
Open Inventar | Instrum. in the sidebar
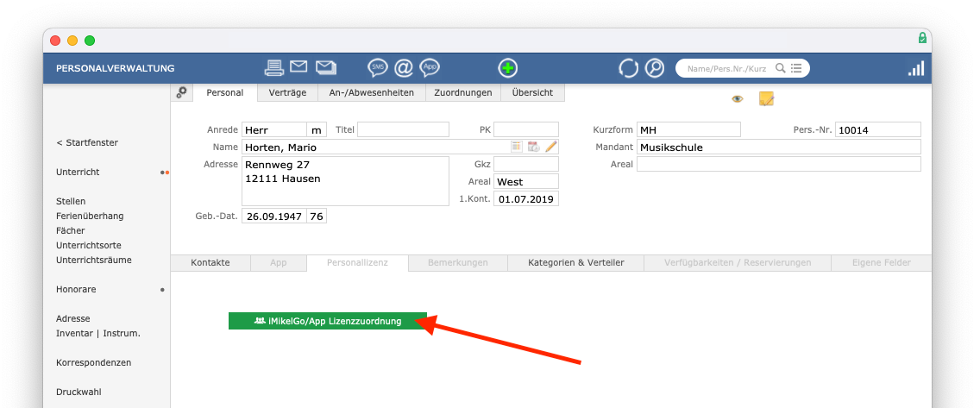(x=98, y=333)
